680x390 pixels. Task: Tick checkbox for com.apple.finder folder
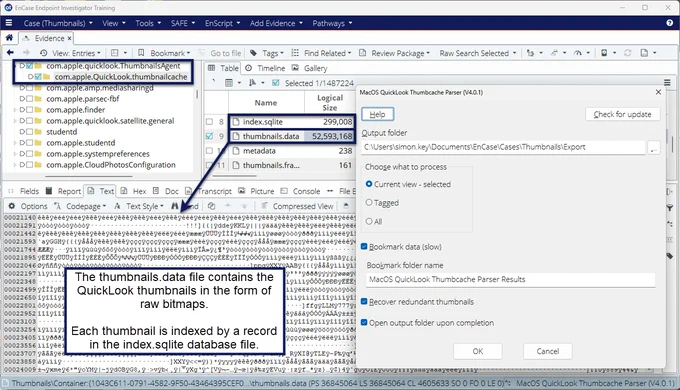[x=29, y=110]
